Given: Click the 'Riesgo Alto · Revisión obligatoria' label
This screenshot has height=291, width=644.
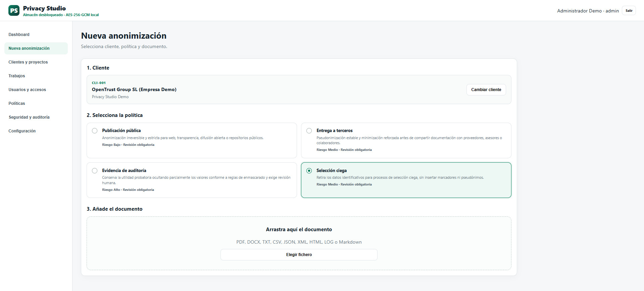Looking at the screenshot, I should pyautogui.click(x=128, y=190).
